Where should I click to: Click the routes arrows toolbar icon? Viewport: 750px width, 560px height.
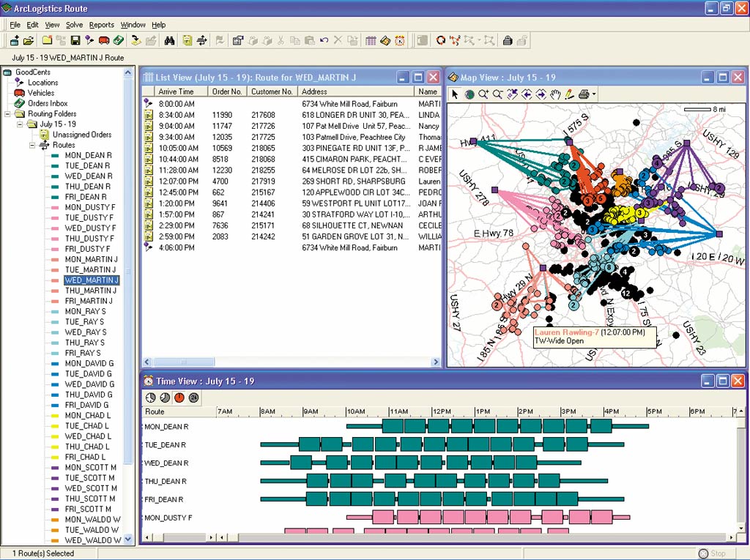[x=201, y=41]
